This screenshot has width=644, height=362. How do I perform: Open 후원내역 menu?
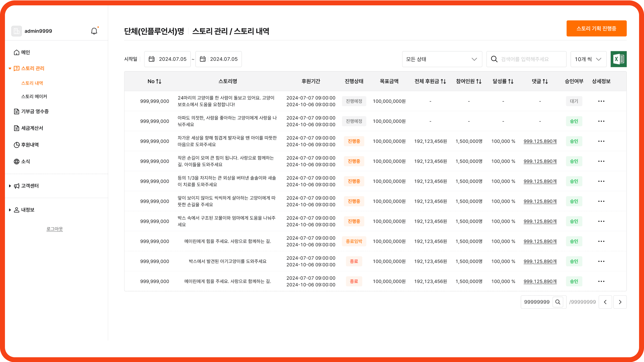point(26,145)
